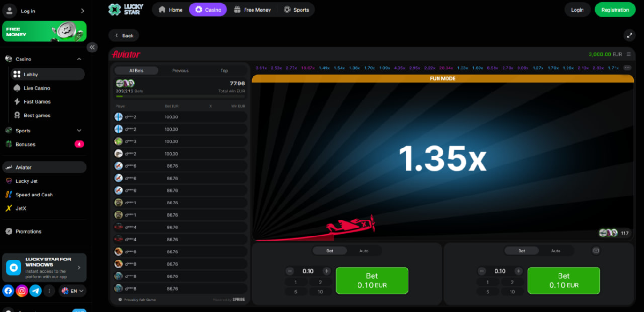This screenshot has width=644, height=312.
Task: Click the green Registration button
Action: point(615,10)
